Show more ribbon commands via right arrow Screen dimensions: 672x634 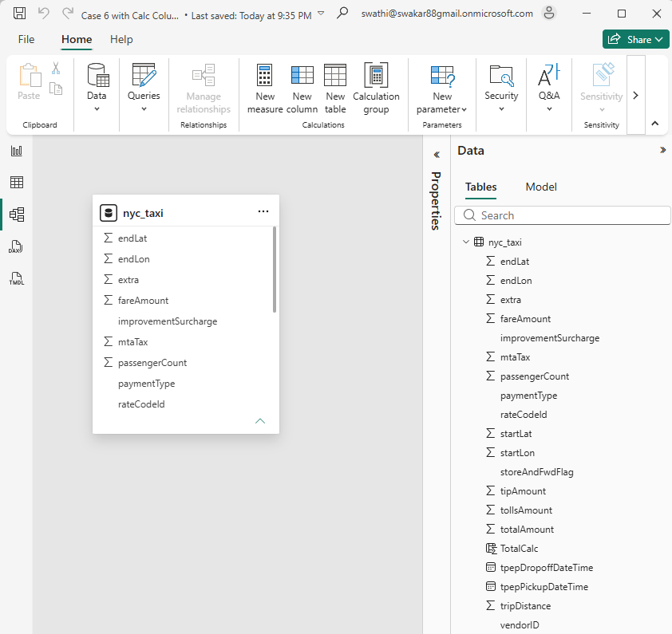(635, 95)
